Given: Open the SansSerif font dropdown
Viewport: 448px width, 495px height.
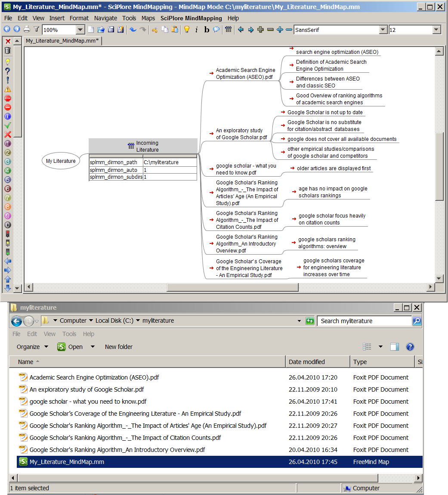Looking at the screenshot, I should [x=383, y=30].
